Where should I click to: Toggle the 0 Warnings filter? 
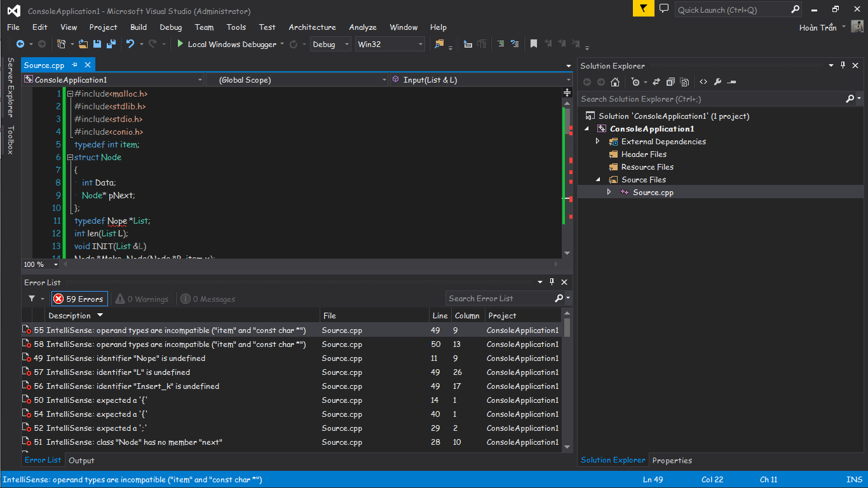142,299
